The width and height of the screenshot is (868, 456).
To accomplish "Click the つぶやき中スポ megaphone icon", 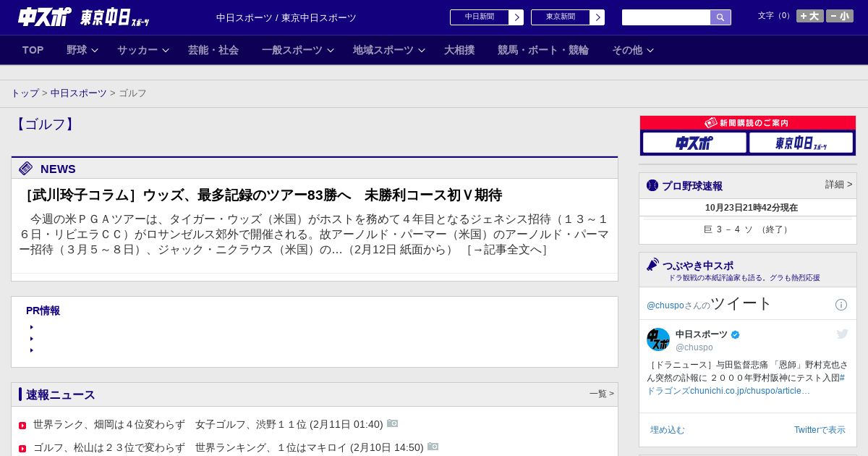I will click(652, 265).
